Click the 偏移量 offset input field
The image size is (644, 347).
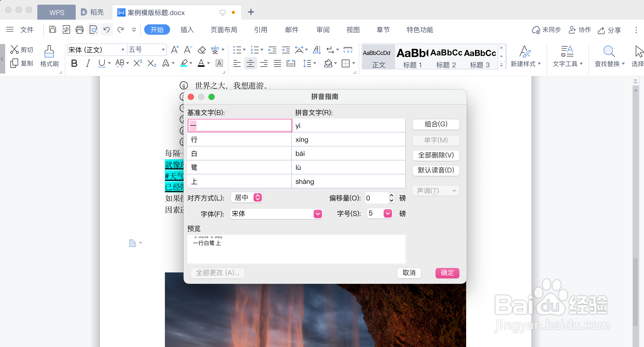tap(376, 198)
